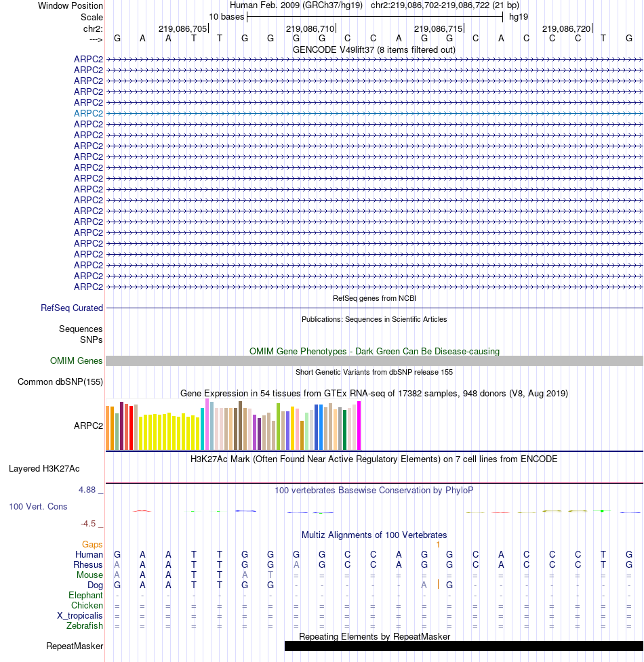Click the ---> strand direction arrow
The image size is (644, 662).
click(x=96, y=39)
